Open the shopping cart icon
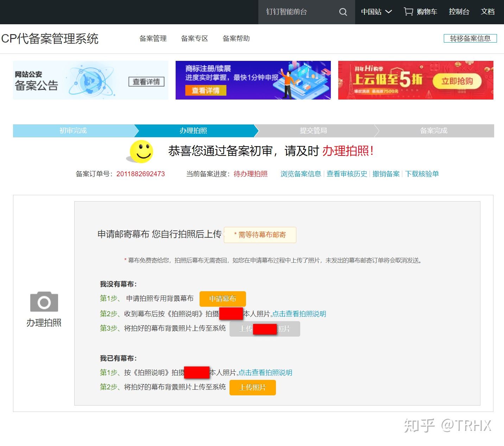The width and height of the screenshot is (504, 446). pos(408,12)
